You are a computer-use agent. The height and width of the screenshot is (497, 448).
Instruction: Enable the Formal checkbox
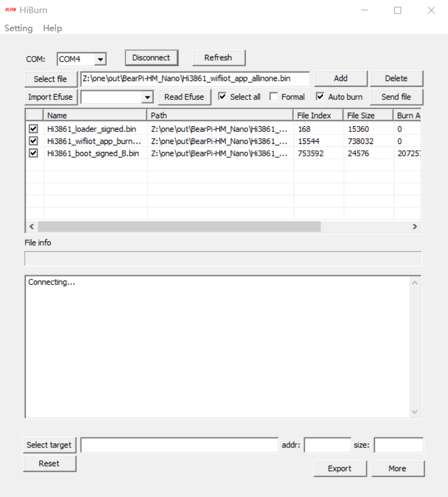274,97
